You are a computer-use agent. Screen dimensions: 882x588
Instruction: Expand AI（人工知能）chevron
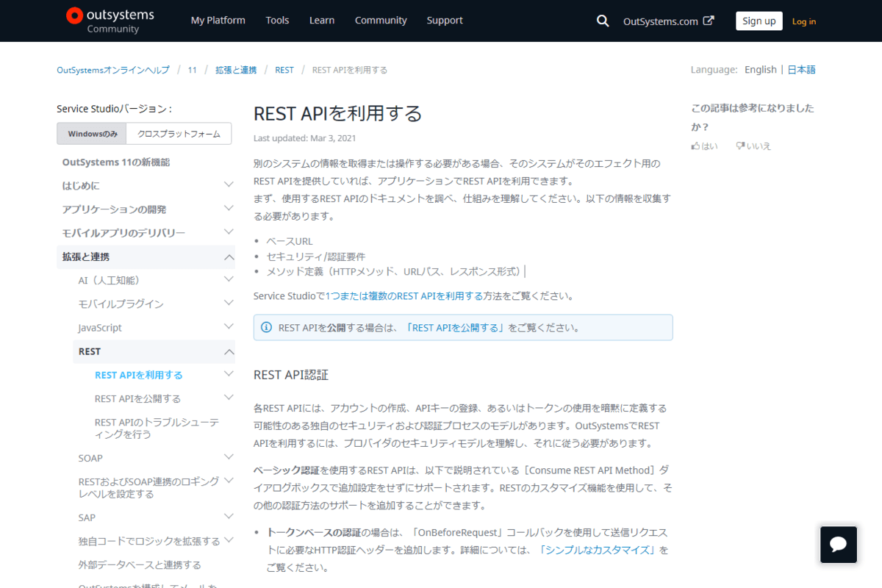click(x=229, y=280)
